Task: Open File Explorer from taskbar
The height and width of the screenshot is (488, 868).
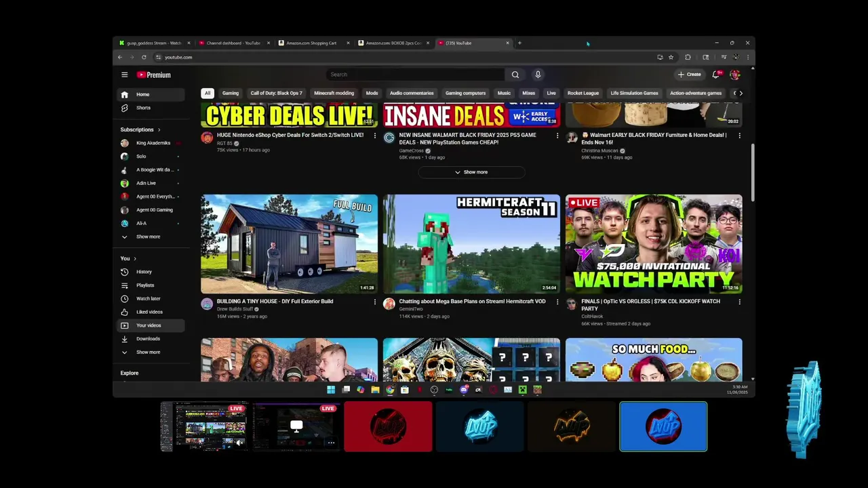Action: 375,390
